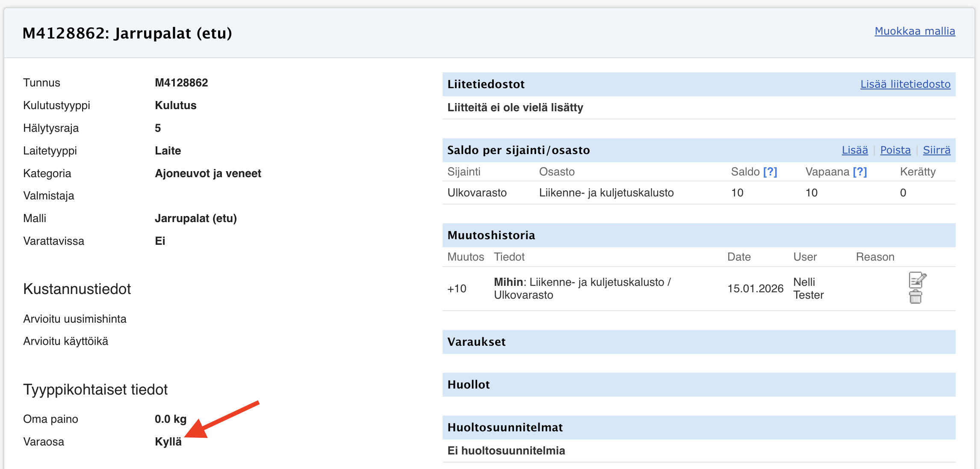This screenshot has width=980, height=469.
Task: Click Lisää in Saldo per sijainti section
Action: 854,150
